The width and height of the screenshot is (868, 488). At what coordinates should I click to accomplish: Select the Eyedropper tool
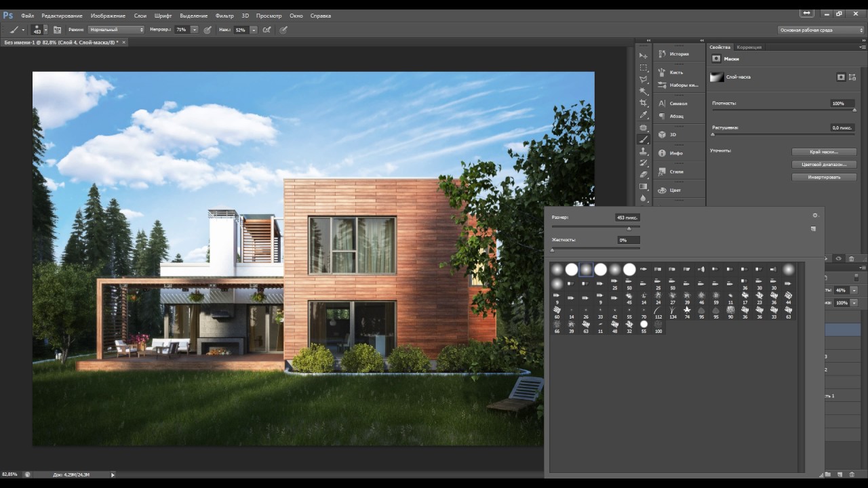(644, 115)
